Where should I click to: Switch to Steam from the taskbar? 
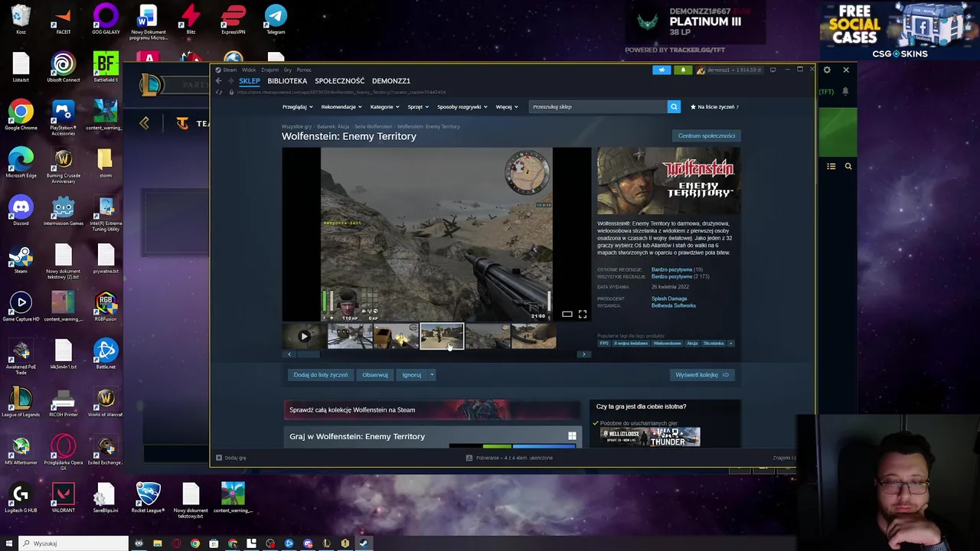click(364, 543)
